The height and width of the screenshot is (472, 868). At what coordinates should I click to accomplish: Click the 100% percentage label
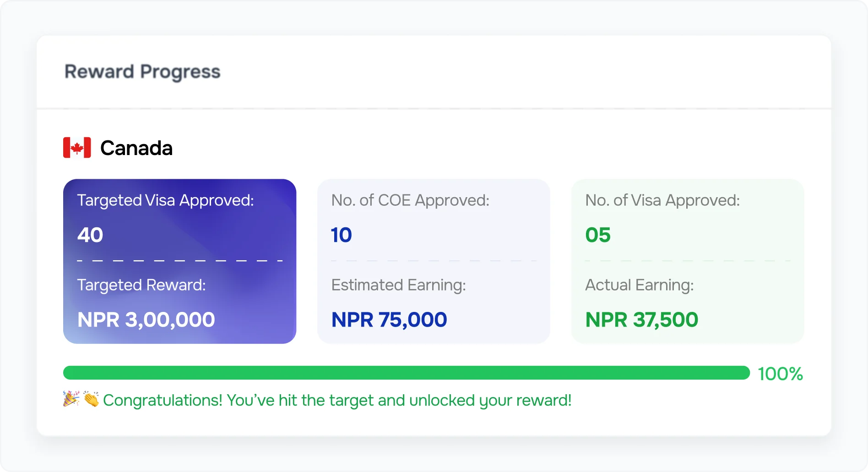coord(780,374)
